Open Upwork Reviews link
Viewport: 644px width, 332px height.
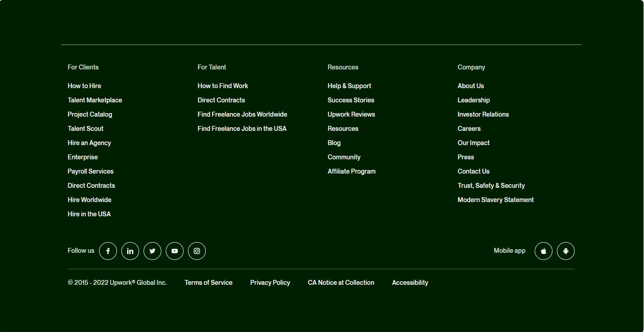[351, 114]
